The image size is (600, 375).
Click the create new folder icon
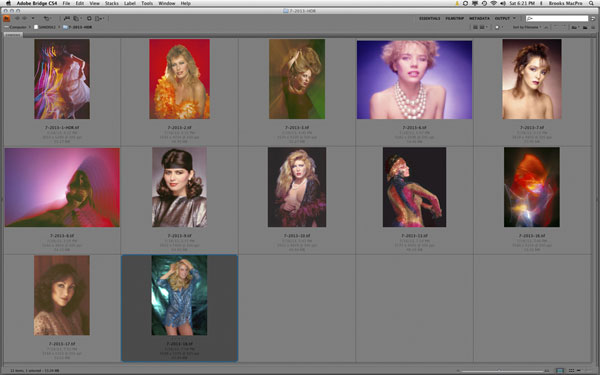[x=585, y=27]
